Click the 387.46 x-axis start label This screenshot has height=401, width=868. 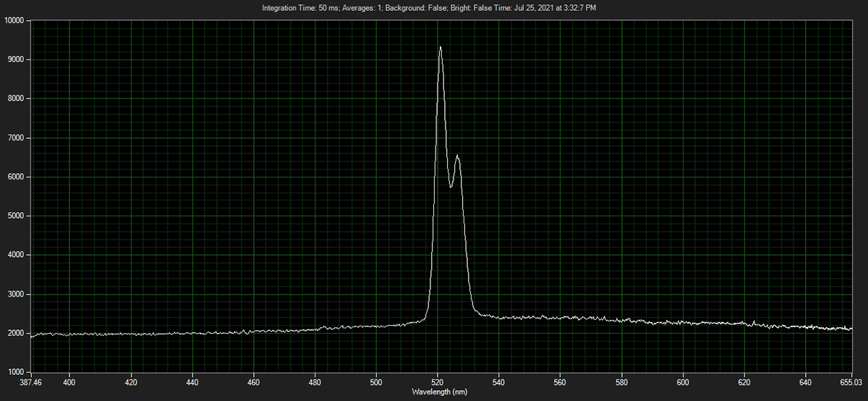click(x=31, y=381)
